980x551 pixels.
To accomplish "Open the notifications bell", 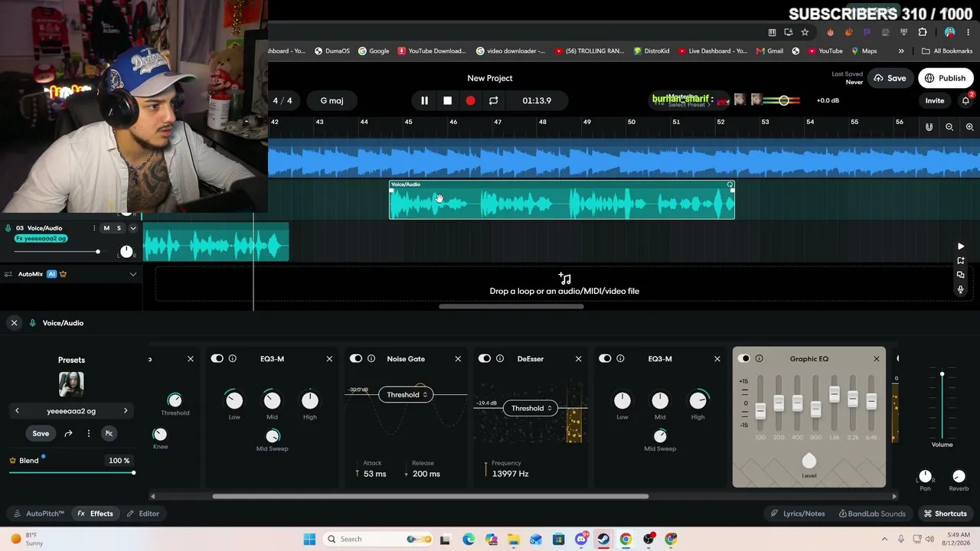I will click(965, 100).
